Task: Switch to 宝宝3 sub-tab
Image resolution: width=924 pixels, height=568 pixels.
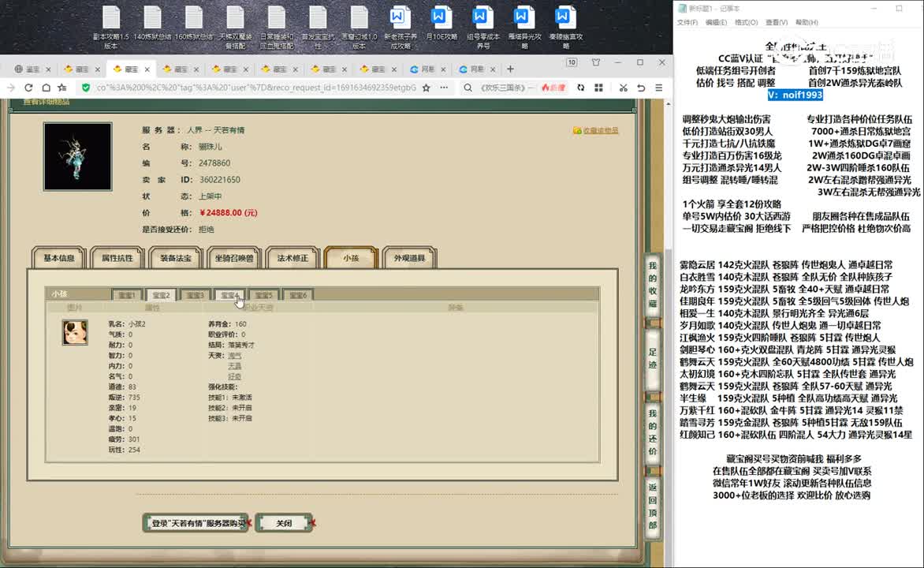Action: point(195,295)
